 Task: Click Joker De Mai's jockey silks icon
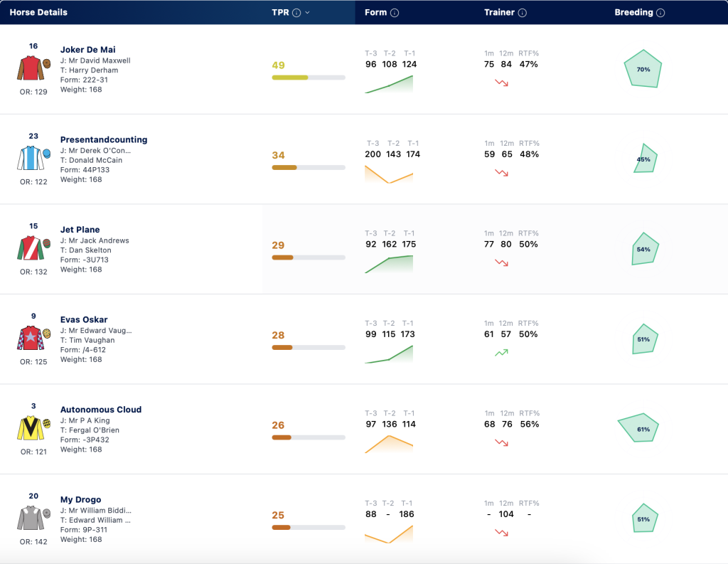tap(33, 68)
